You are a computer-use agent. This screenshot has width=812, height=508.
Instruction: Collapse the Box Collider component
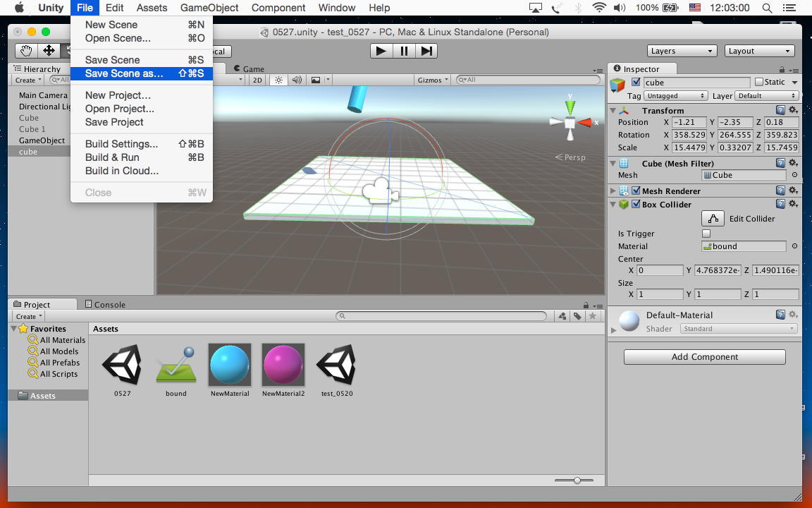[x=613, y=204]
